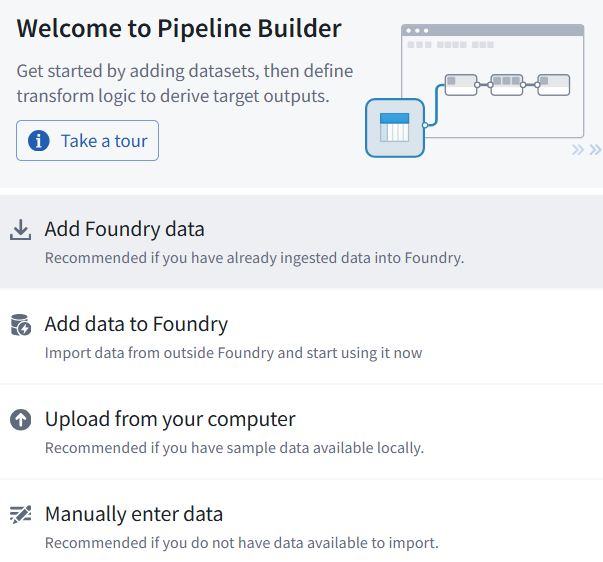Viewport: 603px width, 562px height.
Task: Select the Add Foundry data option
Action: [302, 242]
